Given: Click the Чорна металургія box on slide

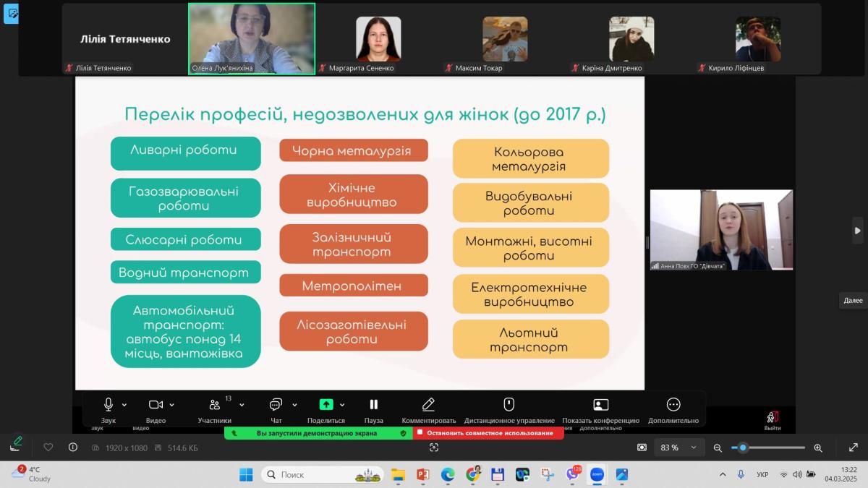Looking at the screenshot, I should (353, 150).
